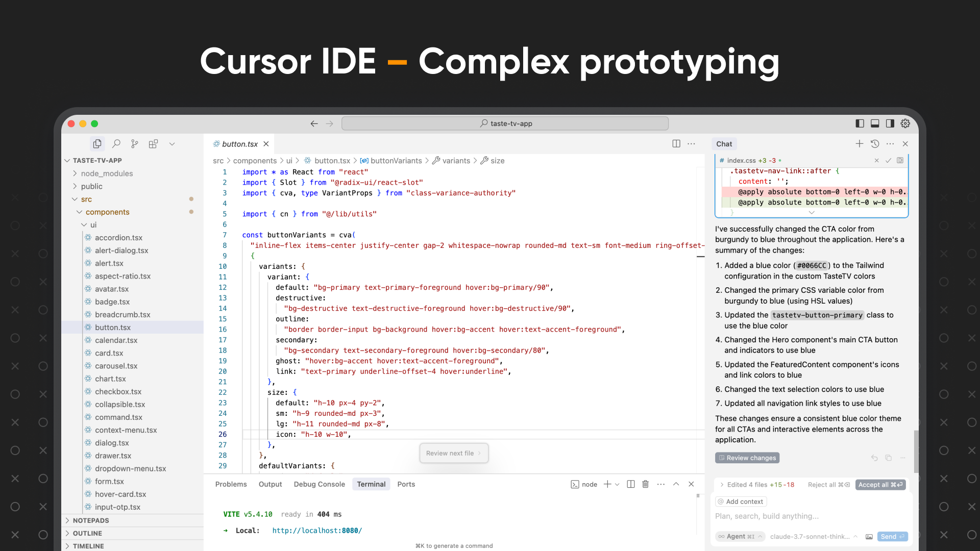Accept the index.css diff with the checkmark

pyautogui.click(x=888, y=160)
